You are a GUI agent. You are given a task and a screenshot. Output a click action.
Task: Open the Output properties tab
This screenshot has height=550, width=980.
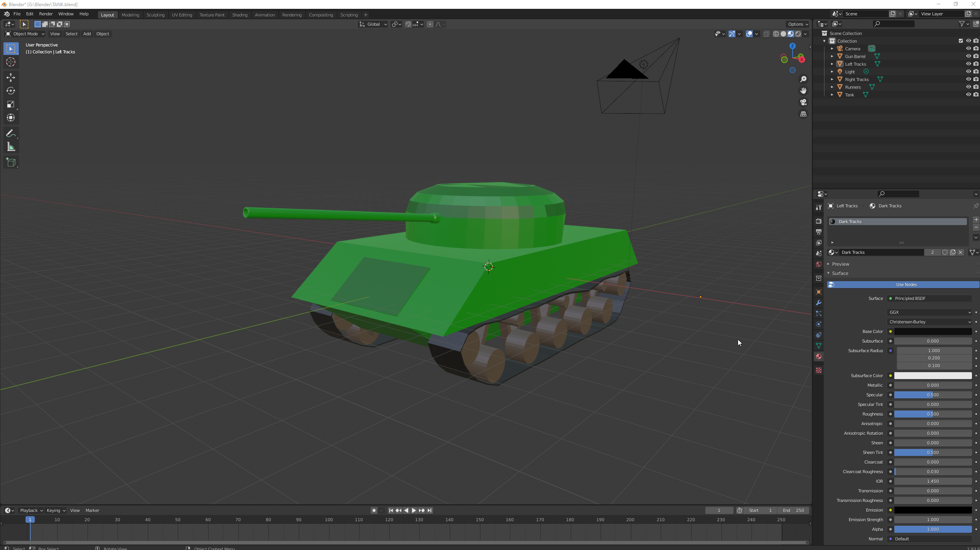[x=819, y=232]
